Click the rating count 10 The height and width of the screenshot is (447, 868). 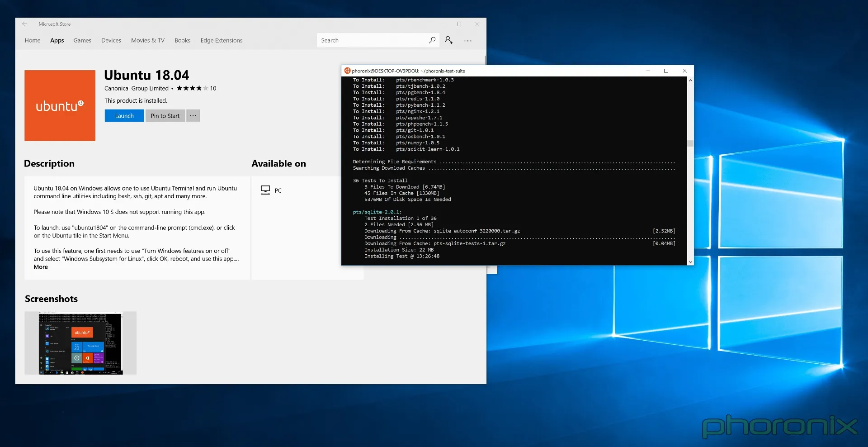[x=213, y=88]
